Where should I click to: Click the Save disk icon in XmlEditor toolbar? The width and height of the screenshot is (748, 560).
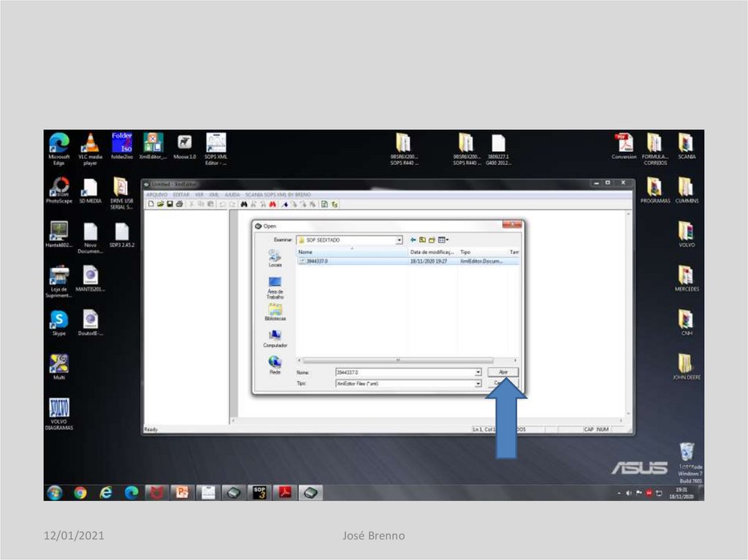pos(169,204)
